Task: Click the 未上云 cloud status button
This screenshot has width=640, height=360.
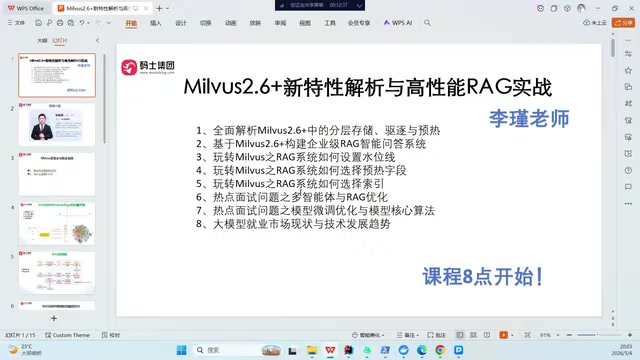Action: click(x=595, y=23)
